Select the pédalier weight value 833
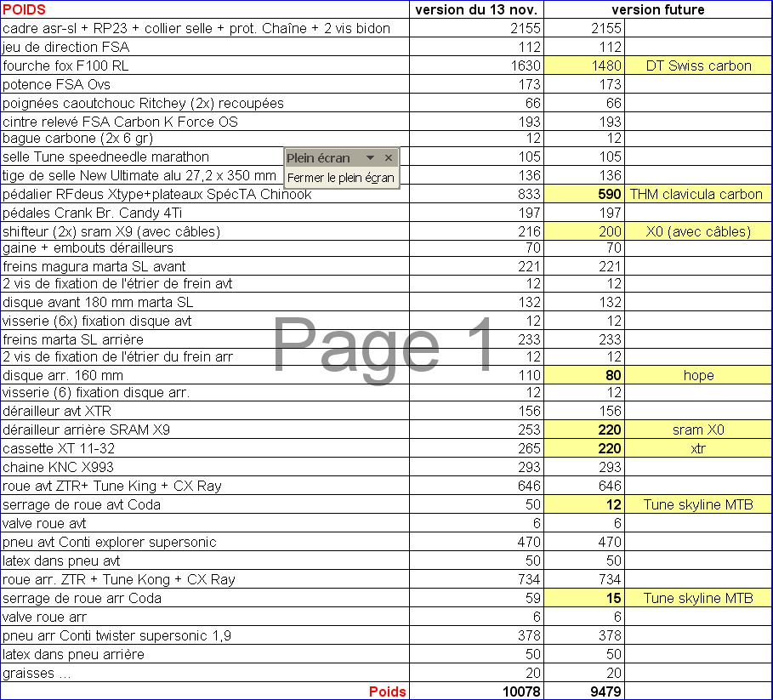The width and height of the screenshot is (773, 700). [x=477, y=194]
